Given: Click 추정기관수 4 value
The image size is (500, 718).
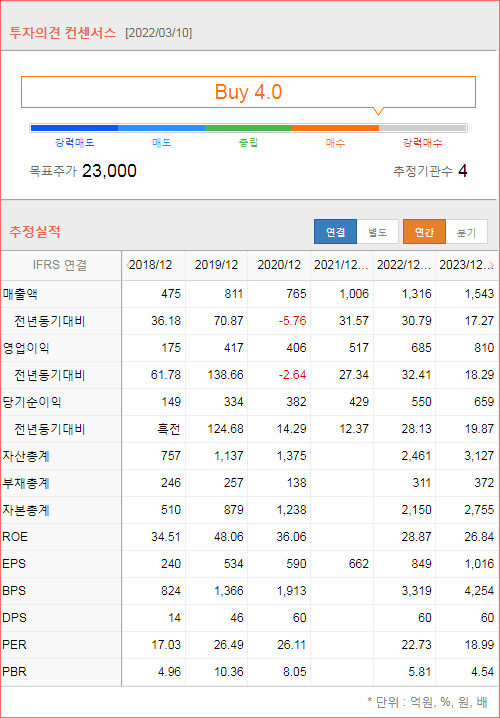Looking at the screenshot, I should click(462, 171).
